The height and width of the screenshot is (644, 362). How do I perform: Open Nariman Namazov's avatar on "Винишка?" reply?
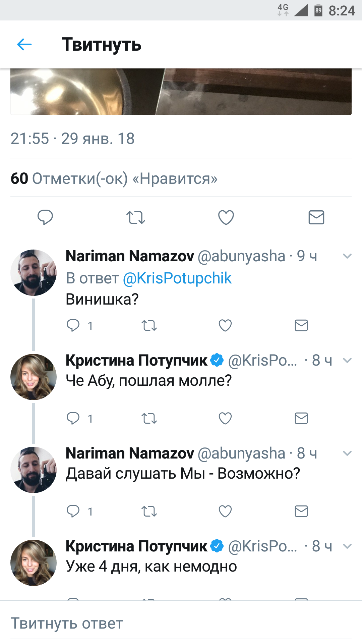pyautogui.click(x=34, y=272)
